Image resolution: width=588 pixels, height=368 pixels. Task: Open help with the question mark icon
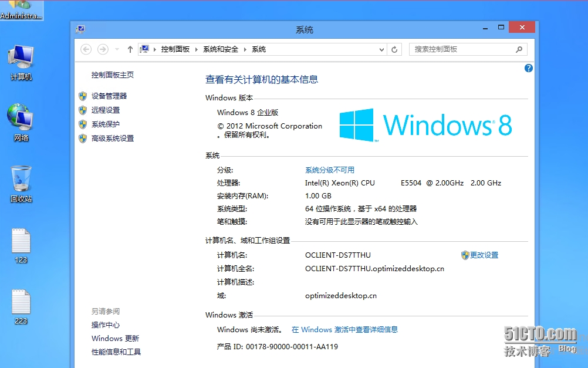pyautogui.click(x=528, y=68)
